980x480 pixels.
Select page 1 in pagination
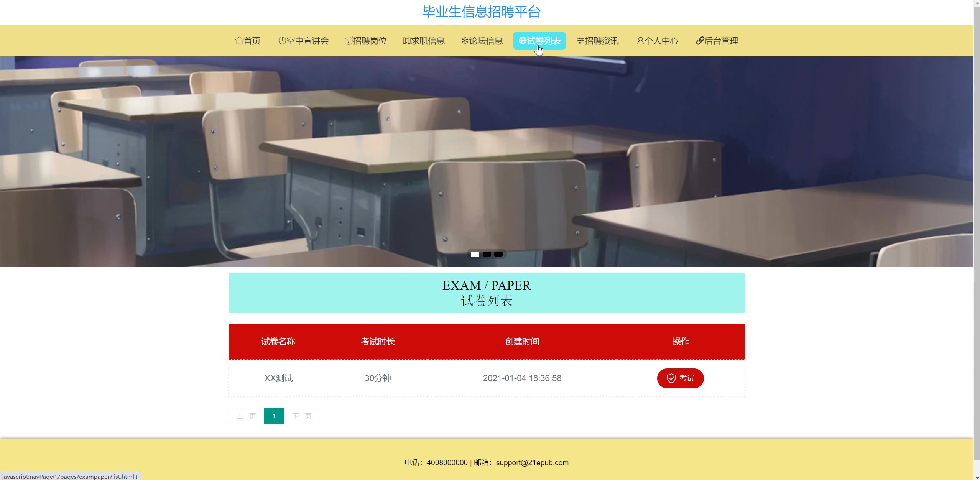tap(274, 416)
